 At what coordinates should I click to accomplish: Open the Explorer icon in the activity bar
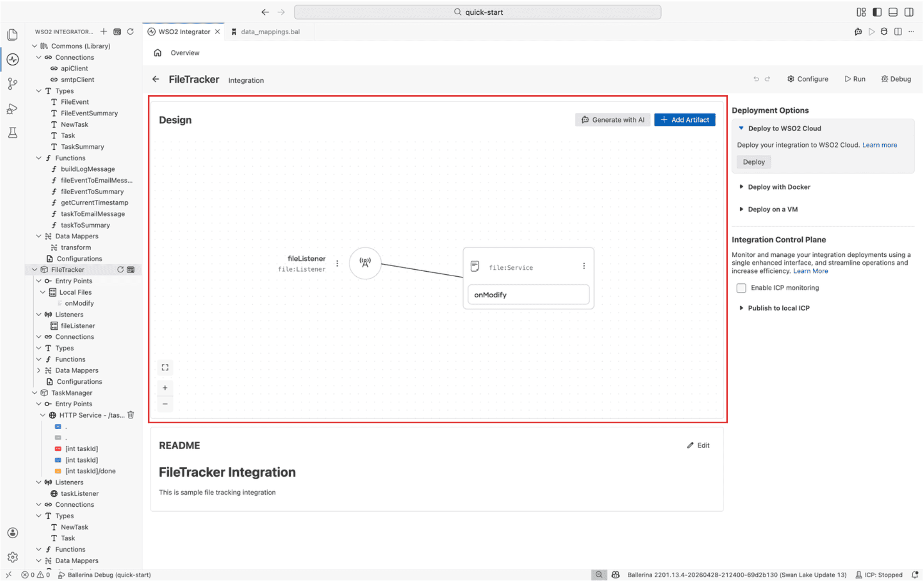tap(12, 35)
